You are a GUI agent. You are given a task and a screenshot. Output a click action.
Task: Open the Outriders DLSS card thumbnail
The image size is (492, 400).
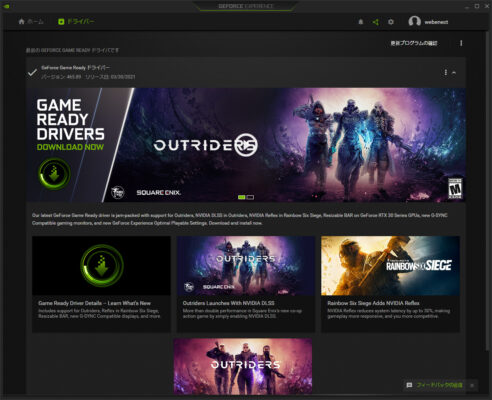point(246,266)
